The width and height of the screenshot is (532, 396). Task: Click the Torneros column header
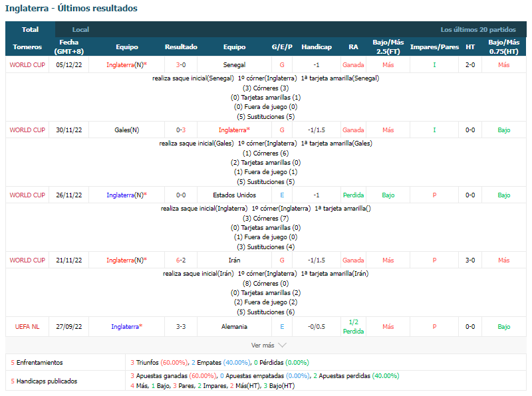click(27, 47)
